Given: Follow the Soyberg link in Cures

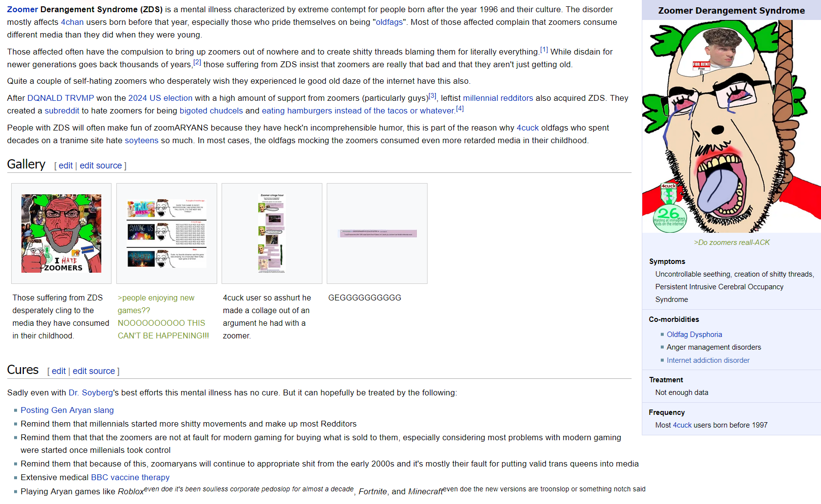Looking at the screenshot, I should (x=91, y=392).
